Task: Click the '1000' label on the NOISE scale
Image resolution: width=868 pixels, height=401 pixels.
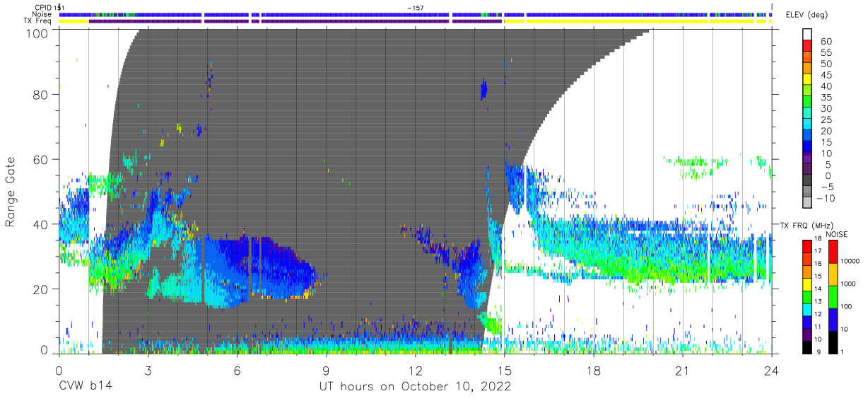Action: [x=849, y=284]
